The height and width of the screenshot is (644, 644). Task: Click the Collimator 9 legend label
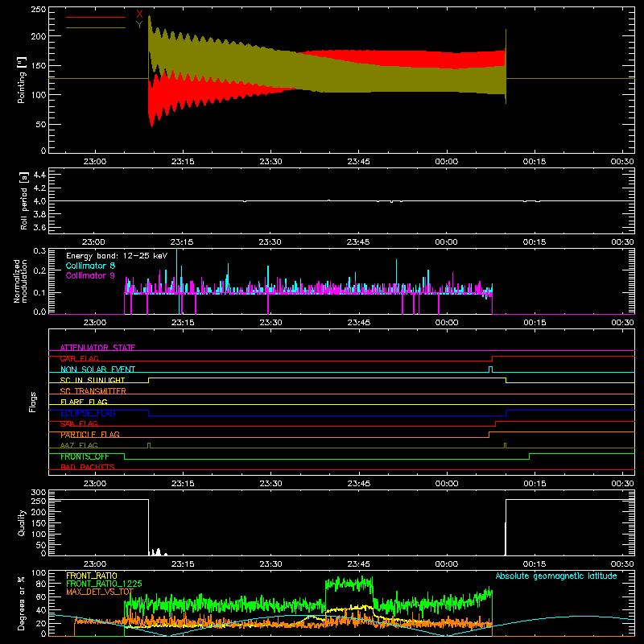[90, 275]
